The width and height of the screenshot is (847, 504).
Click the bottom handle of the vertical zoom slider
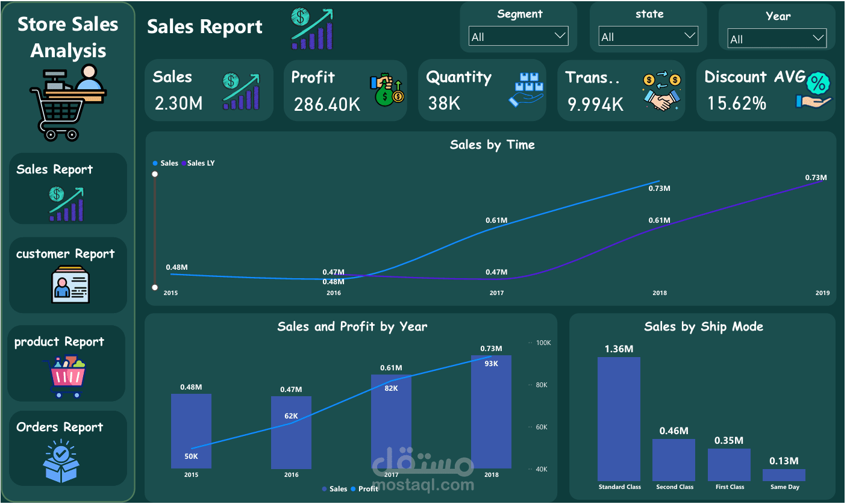coord(155,287)
